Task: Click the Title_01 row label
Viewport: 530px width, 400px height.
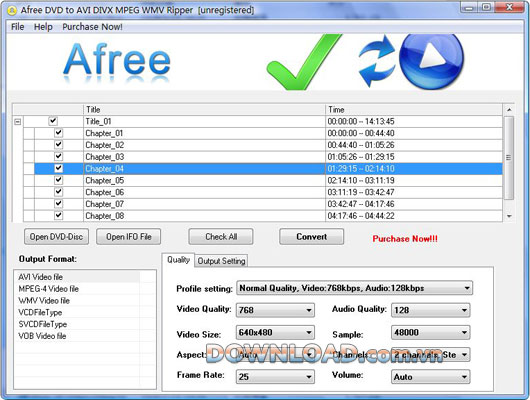Action: pyautogui.click(x=98, y=121)
